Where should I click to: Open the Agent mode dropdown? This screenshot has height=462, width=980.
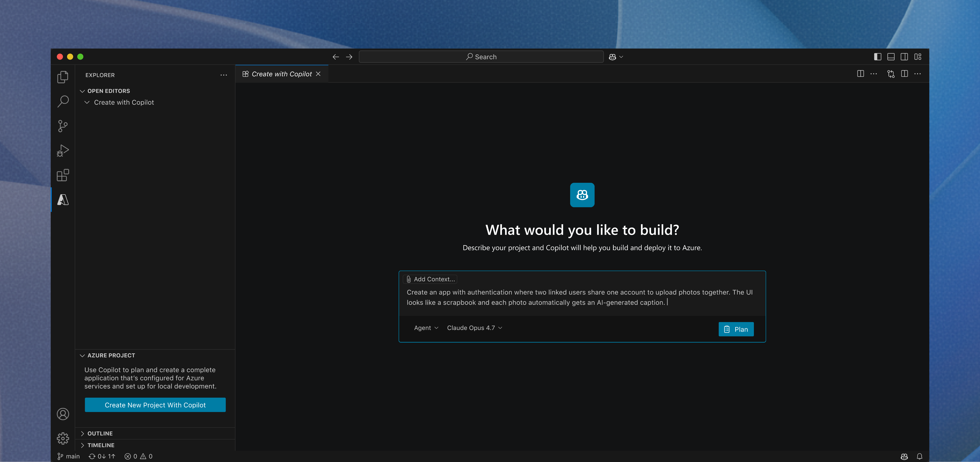pos(426,328)
